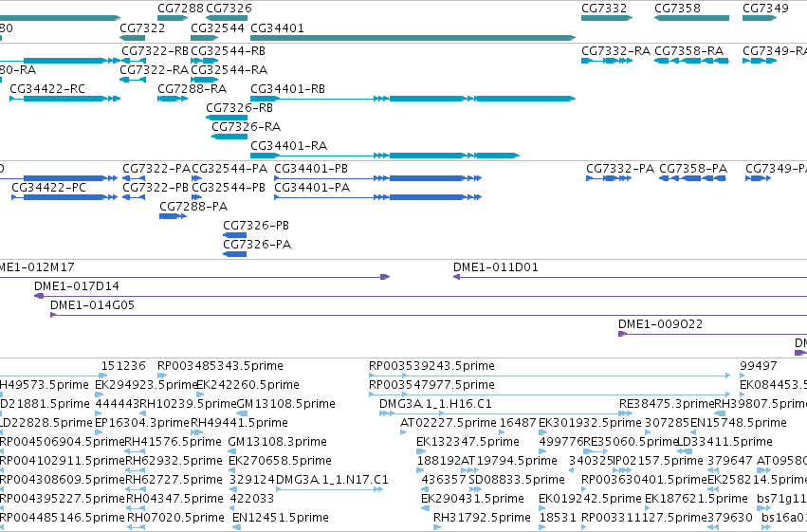Viewport: 807px width, 532px height.
Task: Select the CG7326 gene label
Action: coord(229,9)
